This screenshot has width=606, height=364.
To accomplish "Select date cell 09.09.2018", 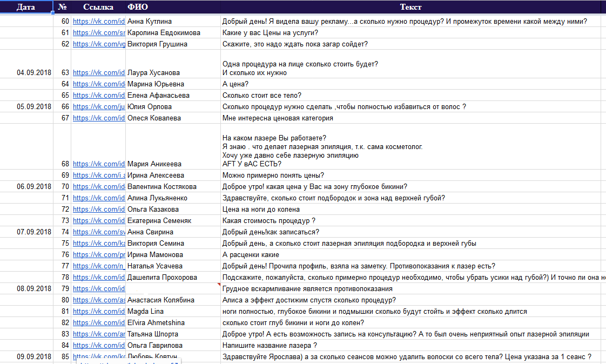I will (x=26, y=356).
